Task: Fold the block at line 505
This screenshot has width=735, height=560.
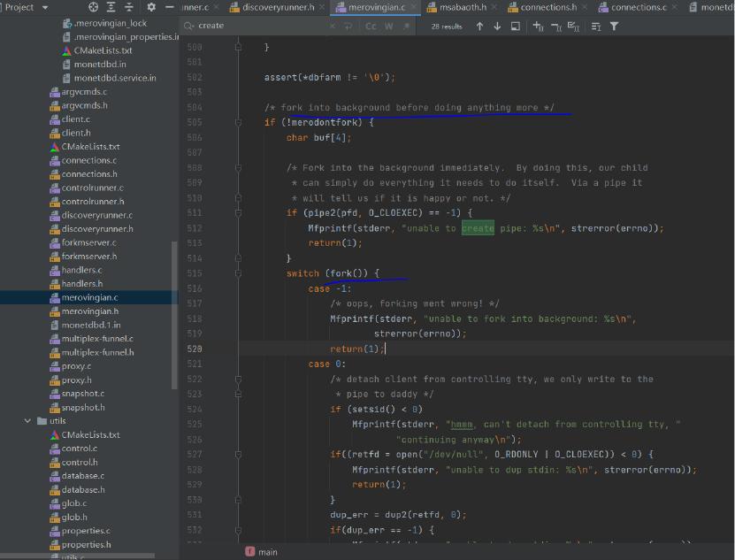Action: pyautogui.click(x=238, y=122)
